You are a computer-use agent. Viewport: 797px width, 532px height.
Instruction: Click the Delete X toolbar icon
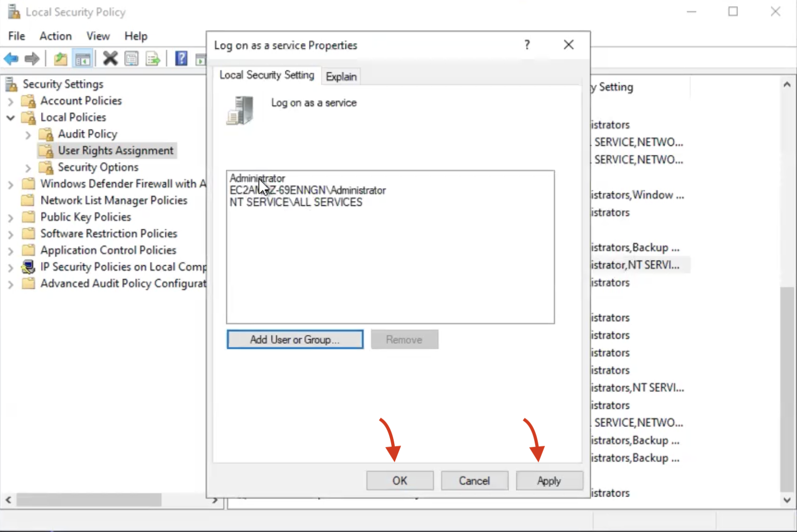tap(110, 59)
